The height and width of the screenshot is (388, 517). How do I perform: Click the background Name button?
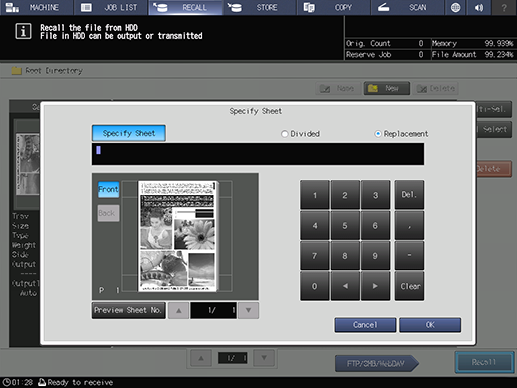[x=338, y=88]
